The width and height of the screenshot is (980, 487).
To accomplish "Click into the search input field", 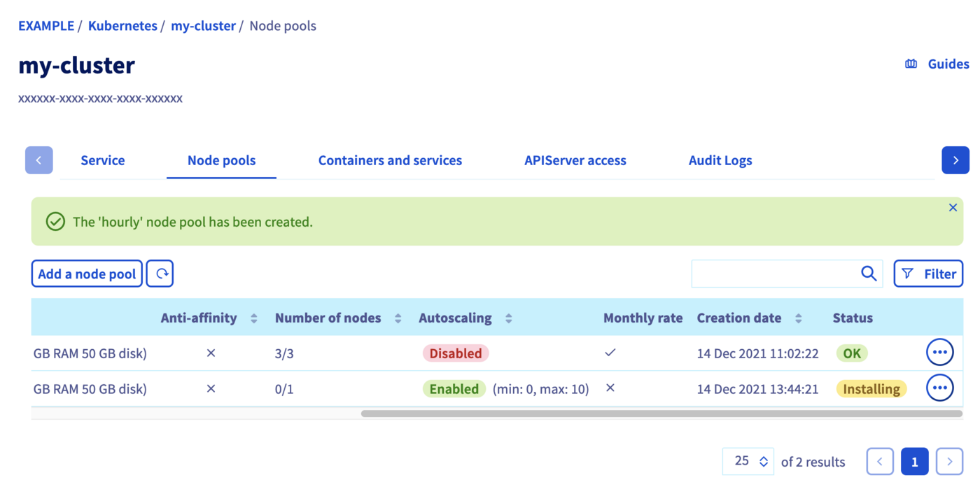I will pyautogui.click(x=773, y=274).
